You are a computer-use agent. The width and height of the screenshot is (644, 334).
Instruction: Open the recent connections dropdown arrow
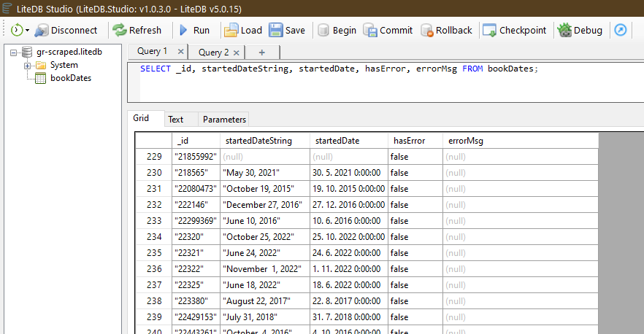coord(27,31)
